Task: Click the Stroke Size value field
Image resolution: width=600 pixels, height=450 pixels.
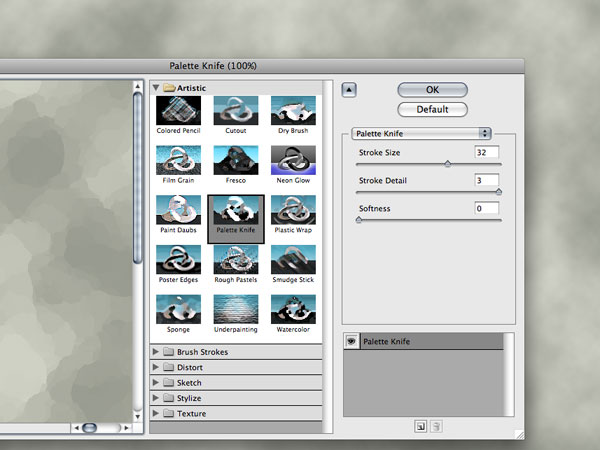Action: 486,152
